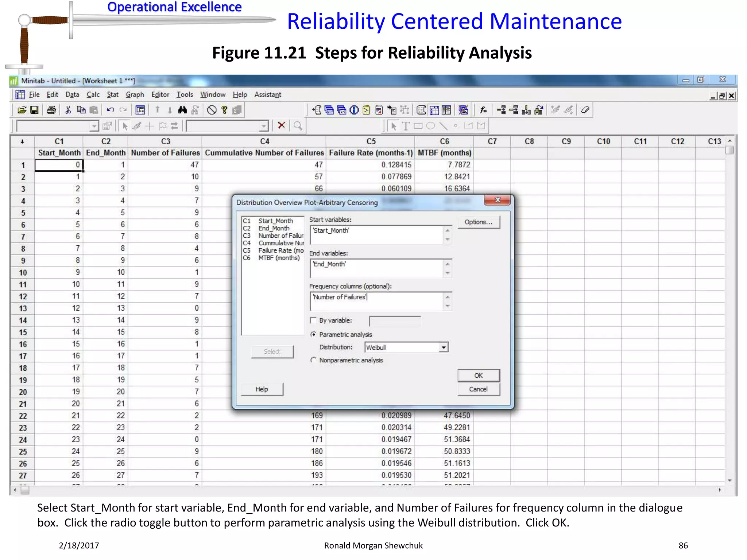Open the Assistant menu
747x560 pixels.
(x=268, y=95)
